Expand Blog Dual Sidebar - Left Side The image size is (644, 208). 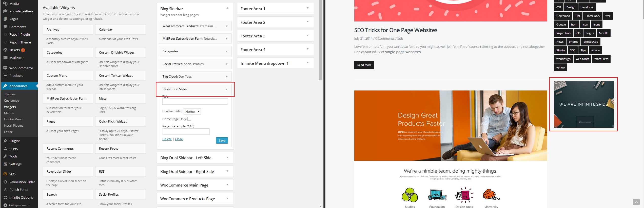tap(227, 157)
